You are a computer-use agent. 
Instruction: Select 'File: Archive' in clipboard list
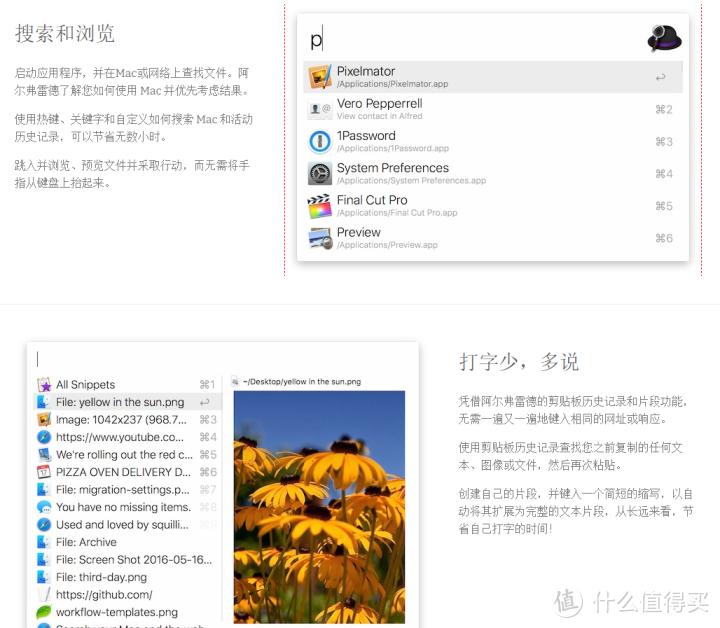86,542
